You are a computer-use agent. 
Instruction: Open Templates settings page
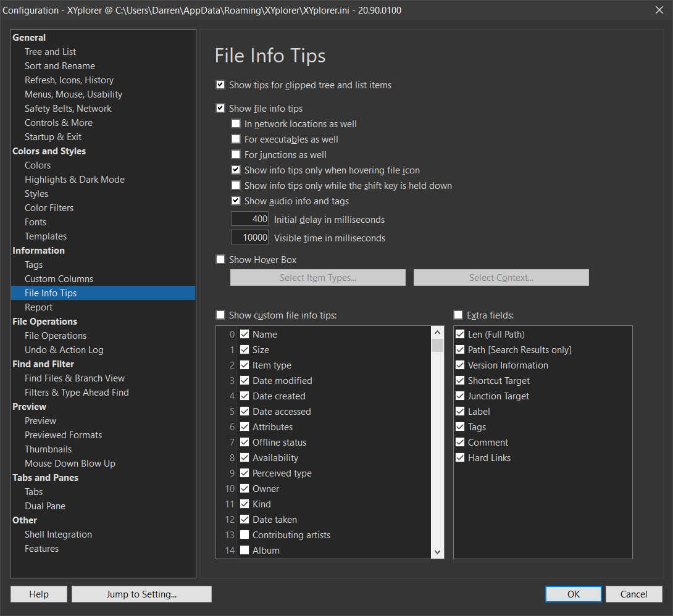46,236
